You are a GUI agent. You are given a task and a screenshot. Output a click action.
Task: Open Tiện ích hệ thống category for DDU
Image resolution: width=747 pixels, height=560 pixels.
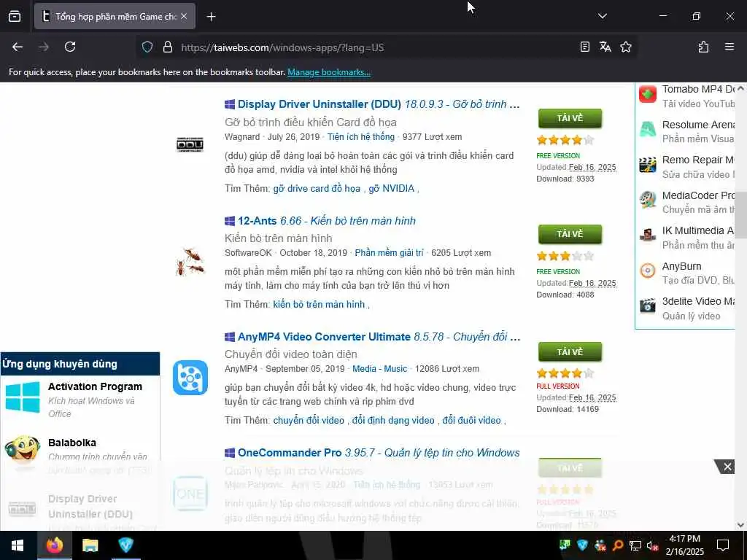[x=360, y=136]
